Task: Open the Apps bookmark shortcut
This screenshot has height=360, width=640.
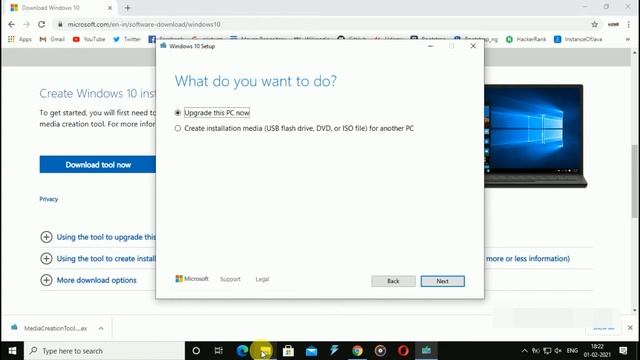Action: tap(20, 39)
